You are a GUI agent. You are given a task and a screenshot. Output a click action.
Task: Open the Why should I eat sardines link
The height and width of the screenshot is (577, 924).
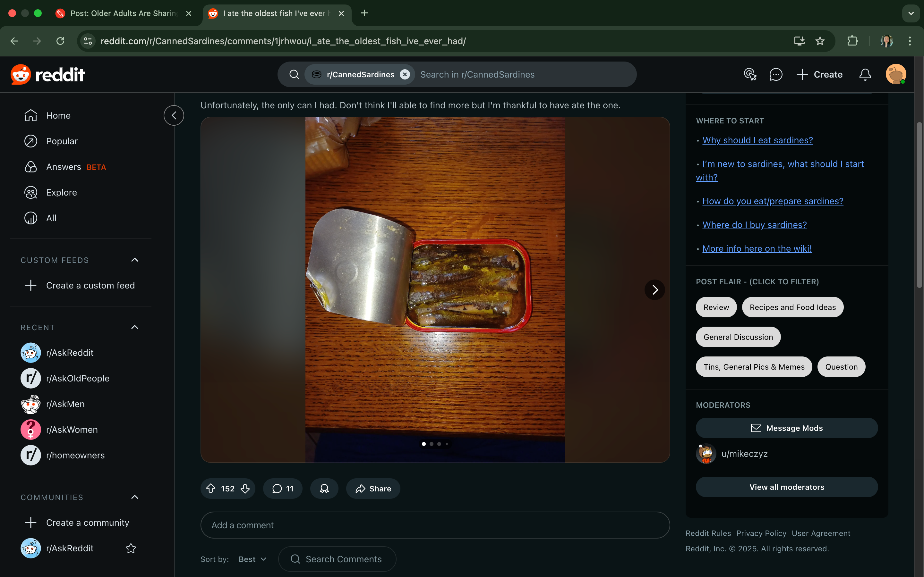757,140
